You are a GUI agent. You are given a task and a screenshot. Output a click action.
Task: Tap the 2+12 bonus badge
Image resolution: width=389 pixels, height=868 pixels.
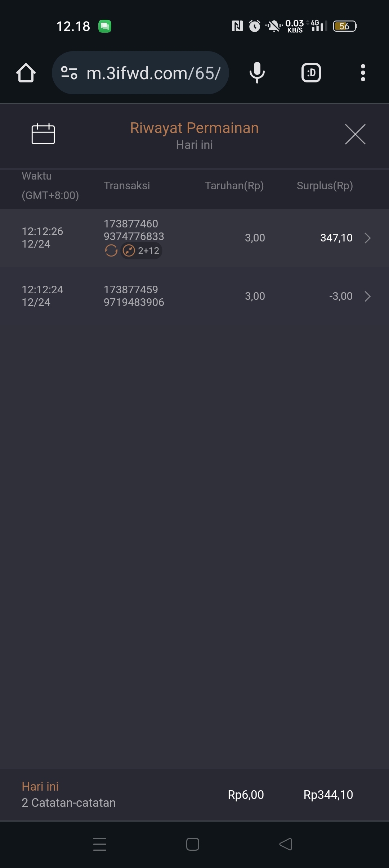tap(142, 250)
